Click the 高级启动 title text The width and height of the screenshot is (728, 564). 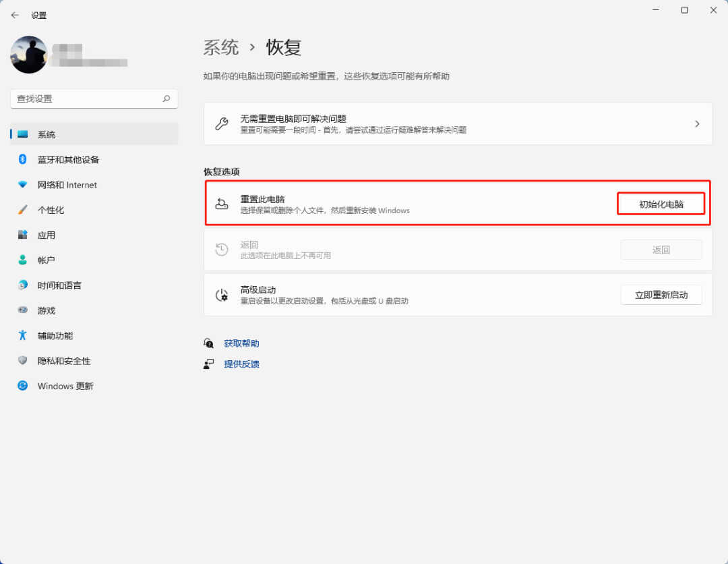258,289
